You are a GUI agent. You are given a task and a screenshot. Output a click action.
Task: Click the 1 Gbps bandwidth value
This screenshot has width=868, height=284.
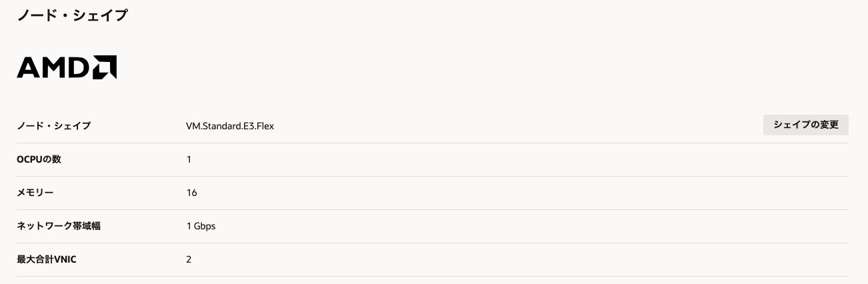[201, 226]
